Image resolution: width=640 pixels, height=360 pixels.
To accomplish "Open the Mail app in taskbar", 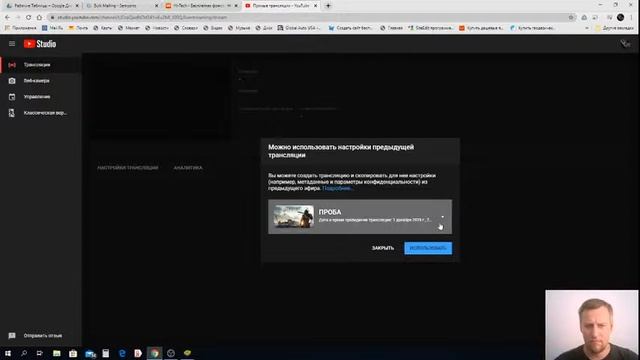I will click(89, 353).
